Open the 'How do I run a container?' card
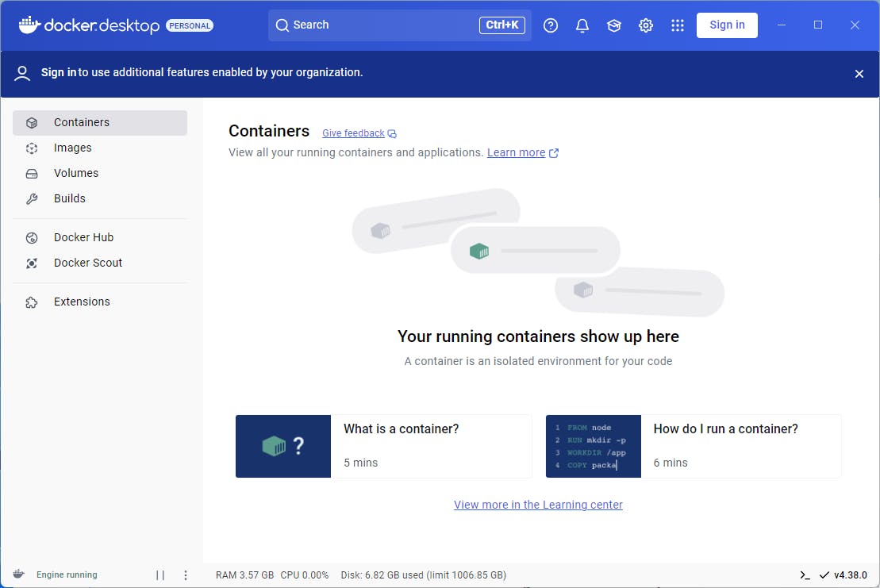The height and width of the screenshot is (588, 880). coord(693,447)
